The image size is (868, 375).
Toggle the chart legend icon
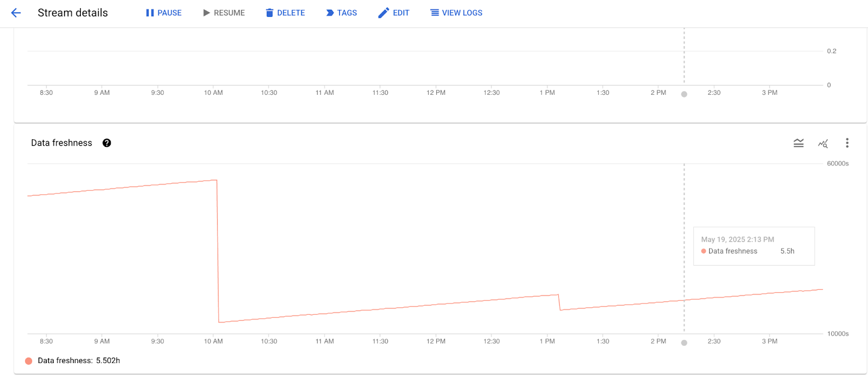point(799,143)
